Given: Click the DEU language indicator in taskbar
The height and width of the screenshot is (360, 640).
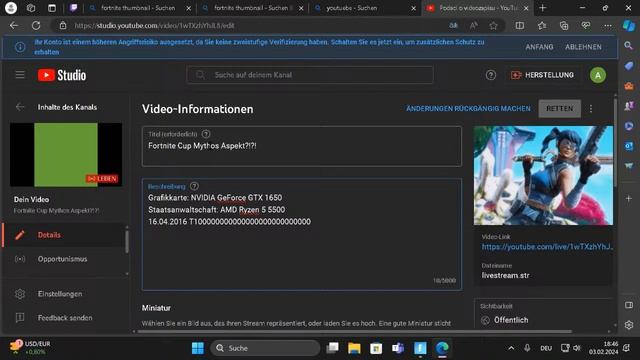Looking at the screenshot, I should 546,348.
